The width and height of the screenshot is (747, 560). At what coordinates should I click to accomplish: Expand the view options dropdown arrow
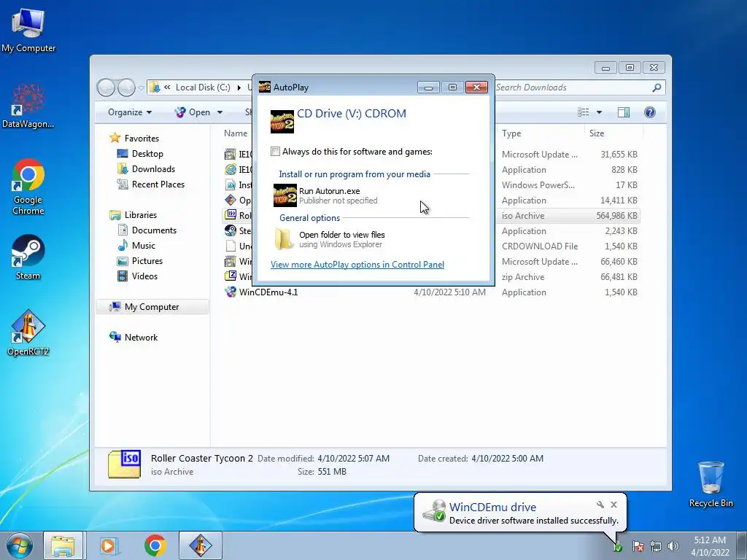[600, 112]
